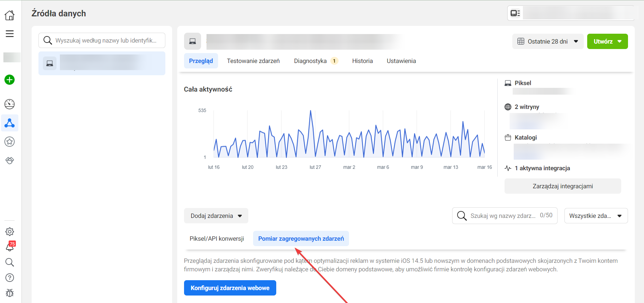
Task: Click the bug report icon
Action: point(10,293)
